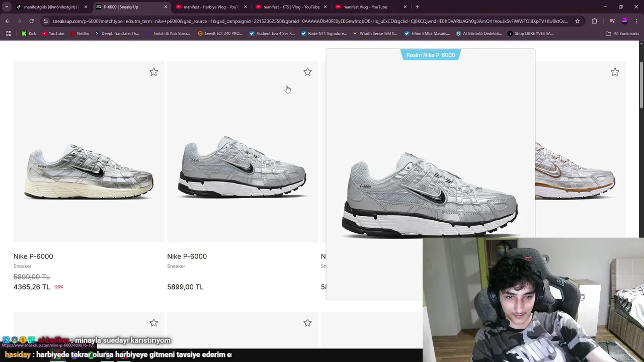Close the manifest KTS Vlog tab
This screenshot has height=362, width=644.
point(325,7)
